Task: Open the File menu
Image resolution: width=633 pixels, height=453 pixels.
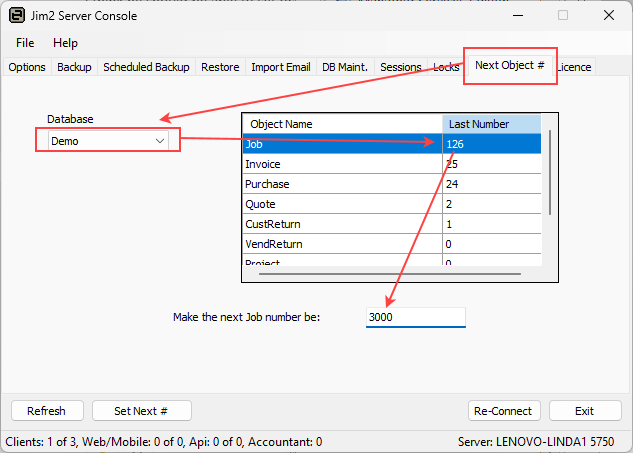Action: [x=25, y=43]
